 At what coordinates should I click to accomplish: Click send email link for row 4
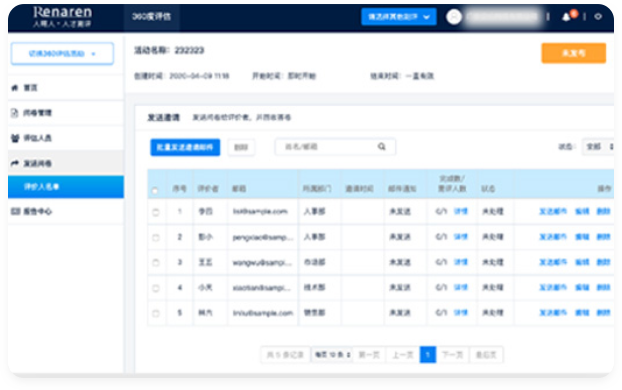[553, 288]
